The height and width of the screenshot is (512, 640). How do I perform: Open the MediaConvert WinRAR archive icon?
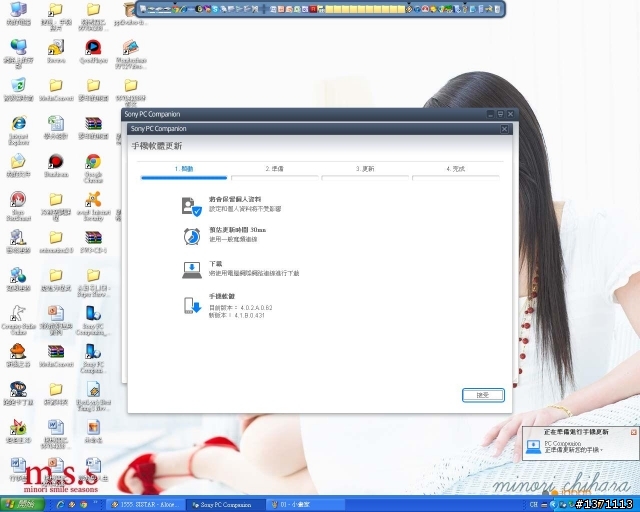click(x=56, y=356)
